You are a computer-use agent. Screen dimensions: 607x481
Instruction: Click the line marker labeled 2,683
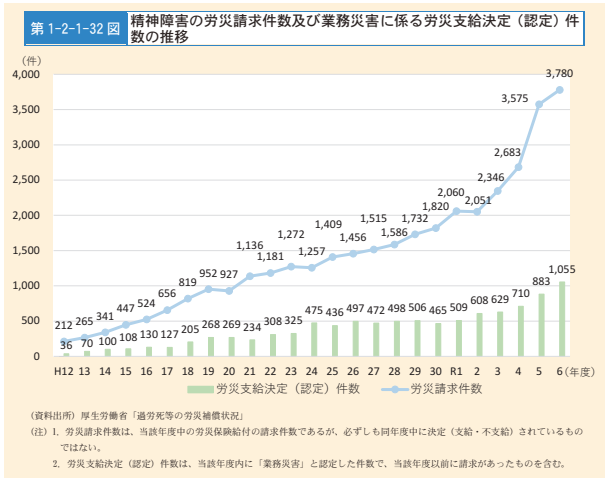click(x=518, y=167)
